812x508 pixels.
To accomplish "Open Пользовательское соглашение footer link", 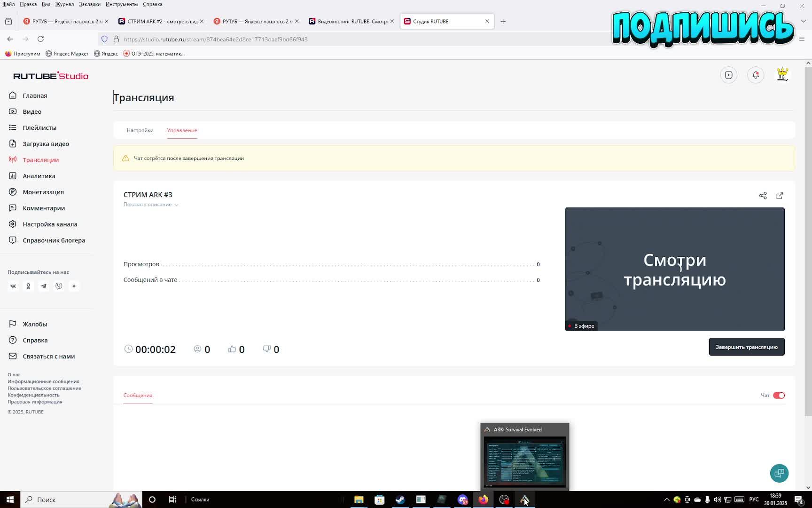I will click(44, 388).
